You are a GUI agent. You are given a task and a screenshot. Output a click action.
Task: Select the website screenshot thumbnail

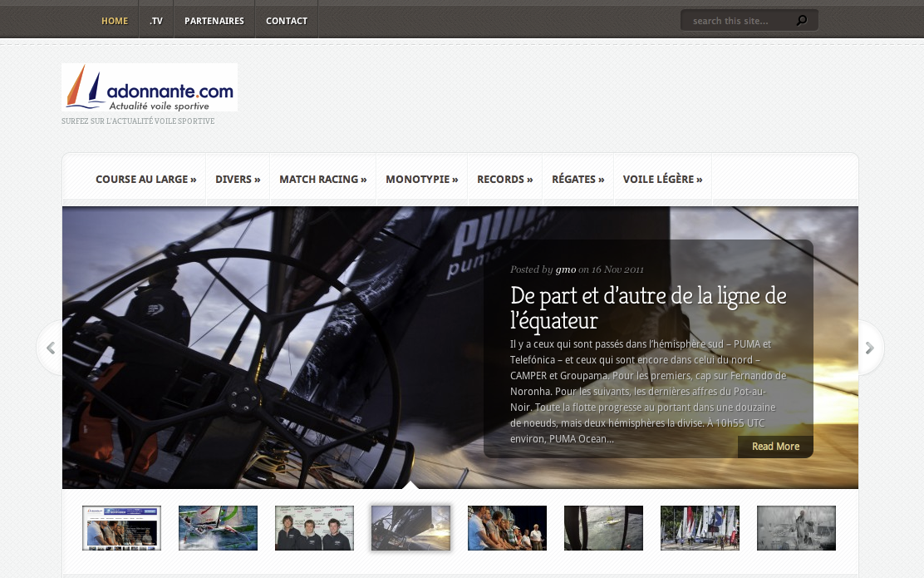[121, 528]
